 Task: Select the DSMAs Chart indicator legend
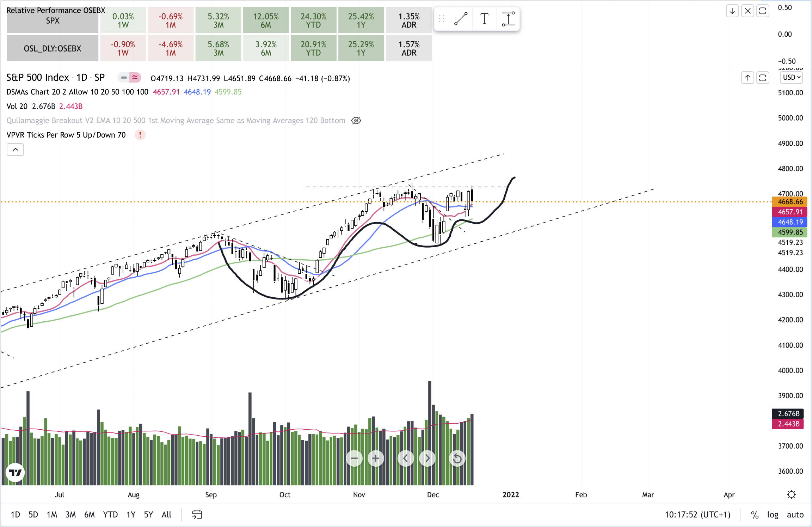coord(77,92)
